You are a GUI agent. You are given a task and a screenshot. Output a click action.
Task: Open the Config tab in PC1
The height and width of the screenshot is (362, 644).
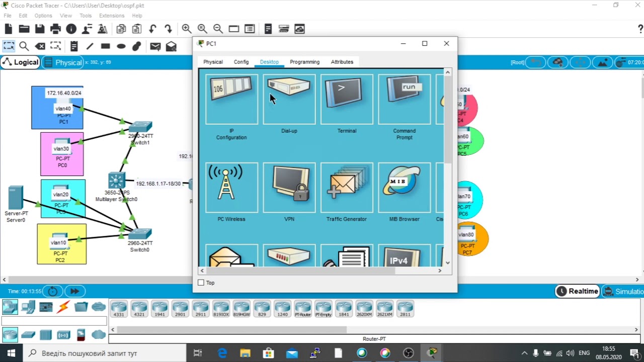(241, 62)
